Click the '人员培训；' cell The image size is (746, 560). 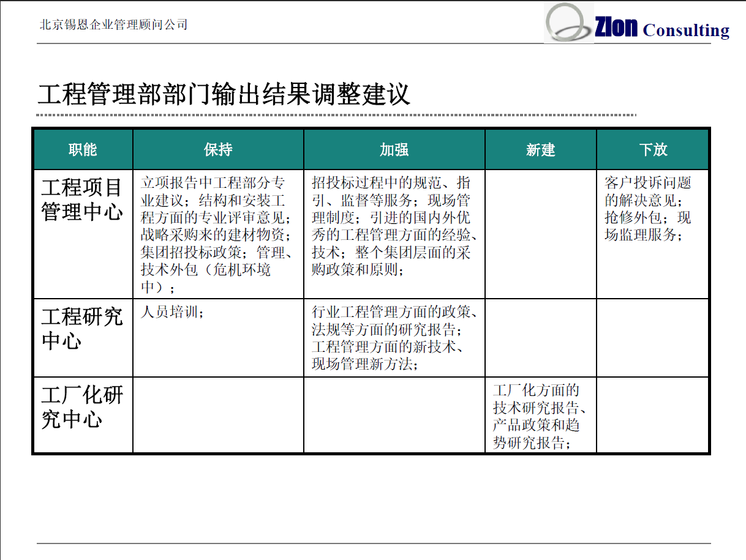pyautogui.click(x=219, y=338)
